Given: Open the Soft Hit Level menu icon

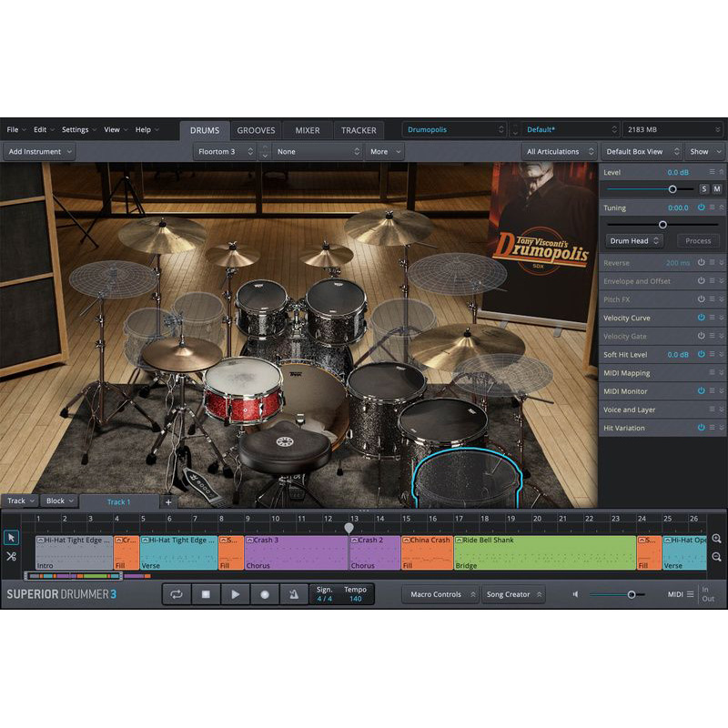Looking at the screenshot, I should click(713, 354).
